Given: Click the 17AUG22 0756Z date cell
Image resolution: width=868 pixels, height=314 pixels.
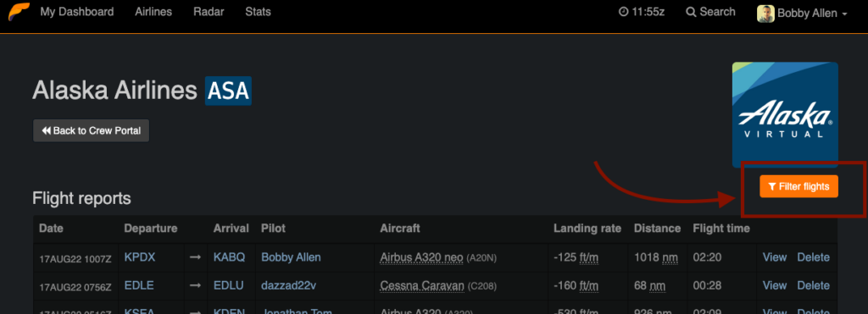Looking at the screenshot, I should pos(75,286).
